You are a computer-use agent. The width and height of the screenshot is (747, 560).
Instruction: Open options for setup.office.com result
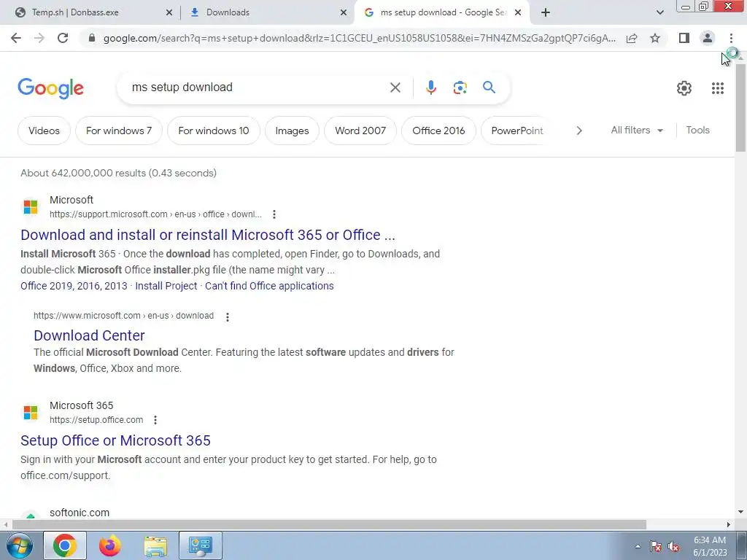point(155,420)
